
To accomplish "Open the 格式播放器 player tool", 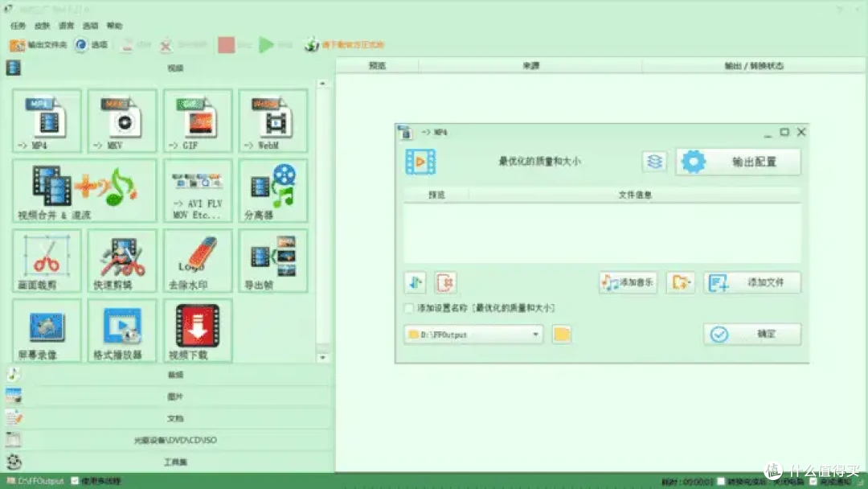I will pos(122,331).
